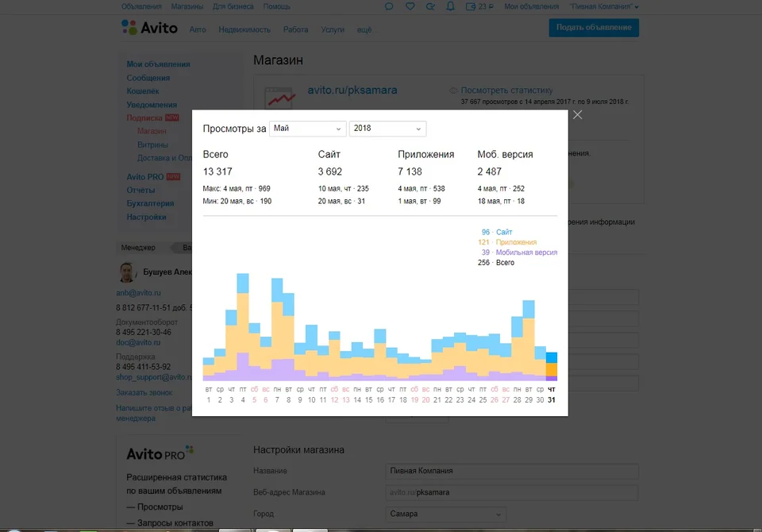Select the Менеджер tab
762x532 pixels.
(138, 248)
